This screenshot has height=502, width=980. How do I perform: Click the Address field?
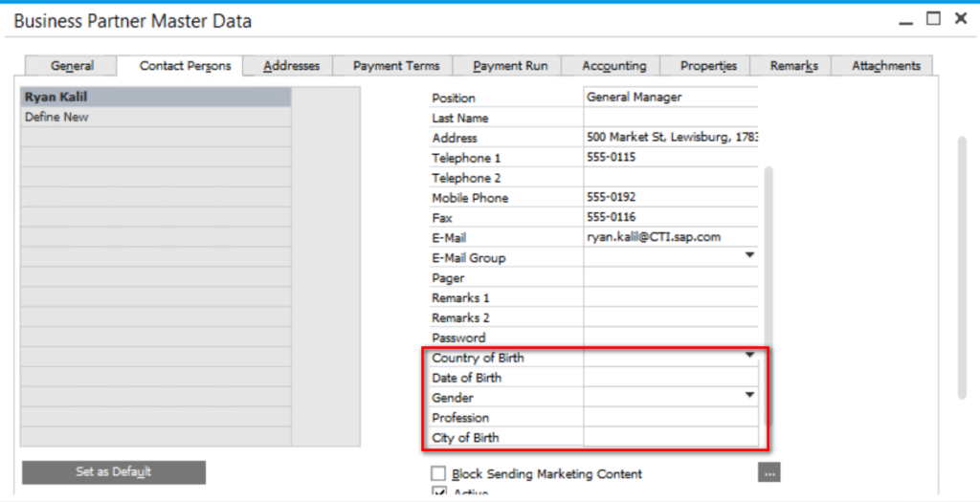pos(671,137)
